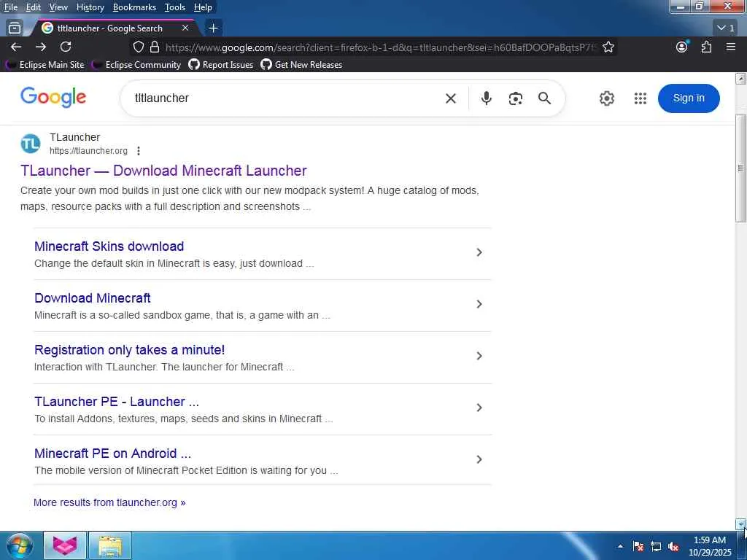Image resolution: width=747 pixels, height=560 pixels.
Task: Click the Google logo
Action: click(53, 98)
